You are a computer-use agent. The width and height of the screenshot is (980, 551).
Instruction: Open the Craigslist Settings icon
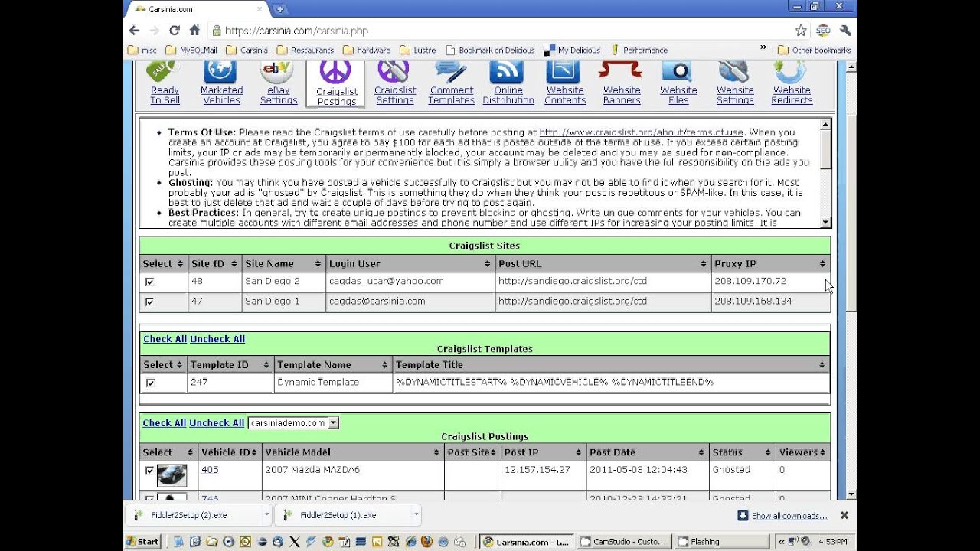click(x=394, y=72)
